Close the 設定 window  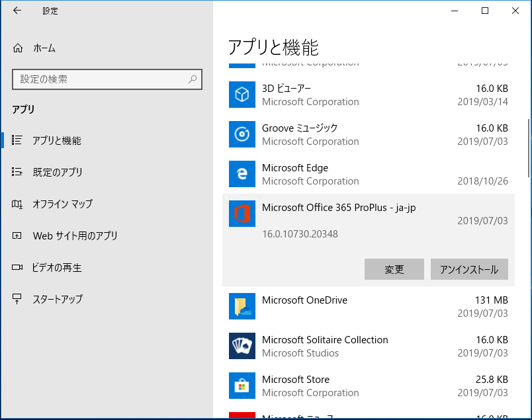coord(515,11)
